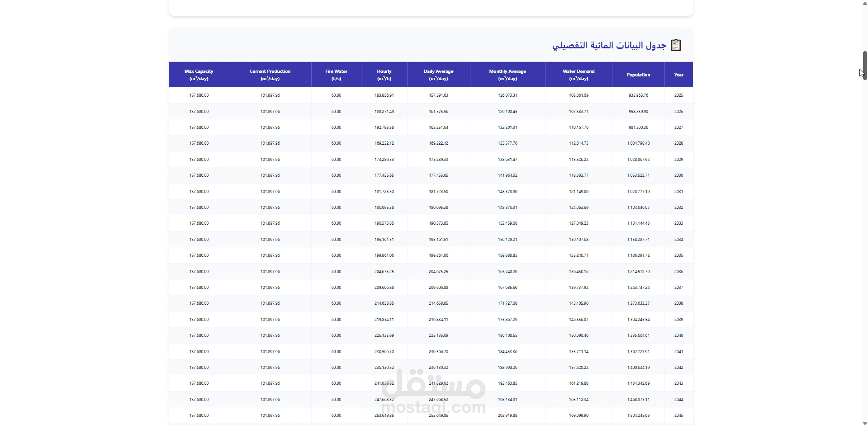Click the 2044 row Current Production cell

[x=270, y=400]
